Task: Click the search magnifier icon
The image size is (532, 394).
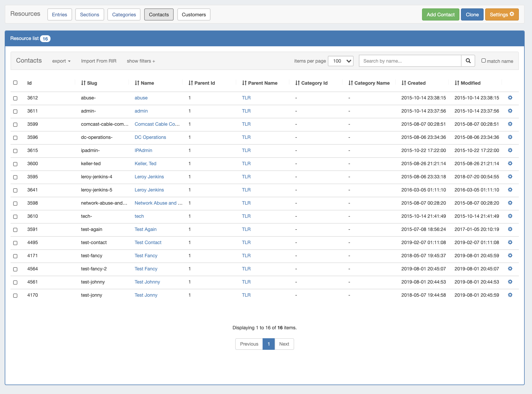Action: [468, 61]
